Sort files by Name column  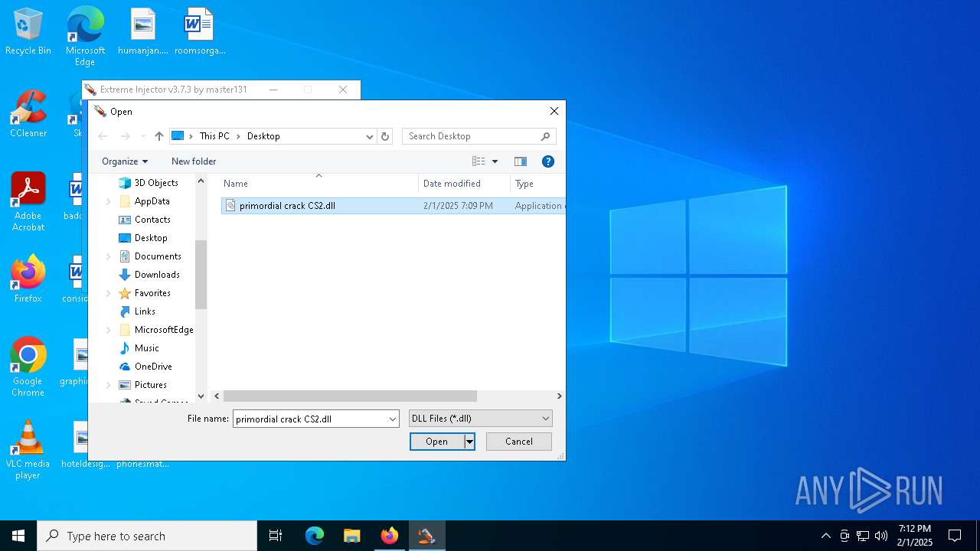[x=318, y=184]
